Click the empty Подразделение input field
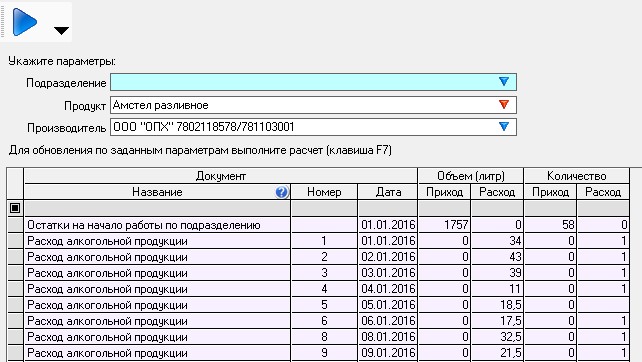The image size is (642, 362). [x=313, y=82]
